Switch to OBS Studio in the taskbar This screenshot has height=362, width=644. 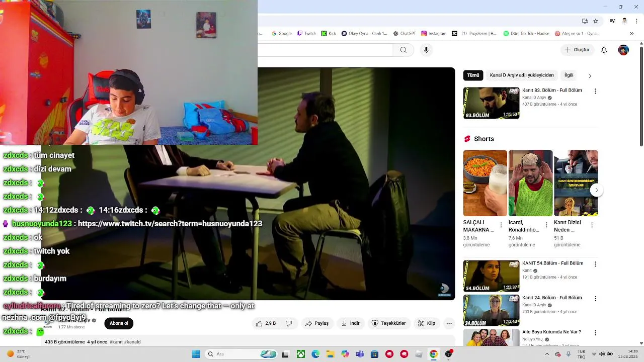click(x=448, y=354)
